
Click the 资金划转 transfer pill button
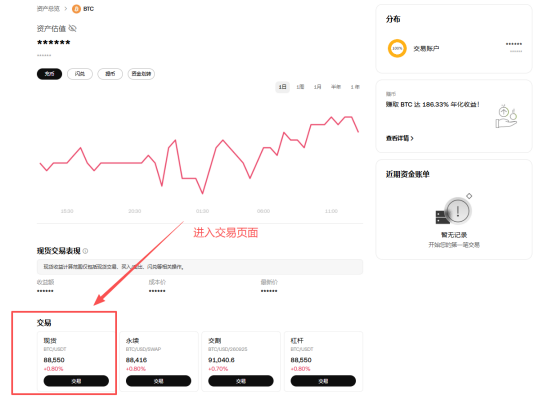tap(141, 74)
